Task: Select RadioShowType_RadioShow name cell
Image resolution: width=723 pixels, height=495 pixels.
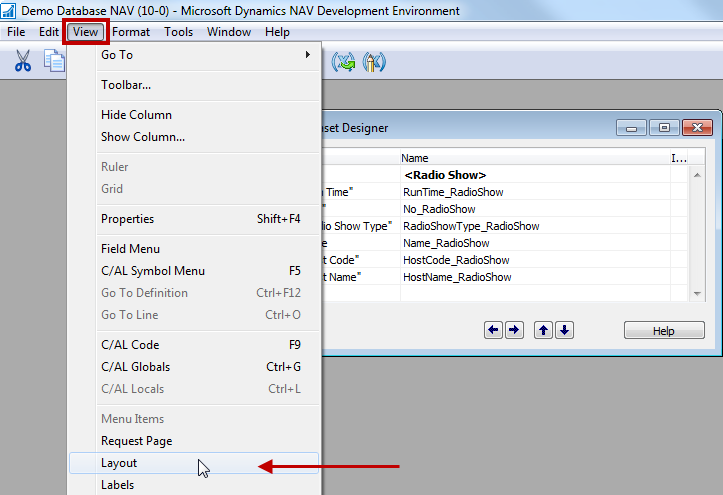Action: pyautogui.click(x=535, y=226)
